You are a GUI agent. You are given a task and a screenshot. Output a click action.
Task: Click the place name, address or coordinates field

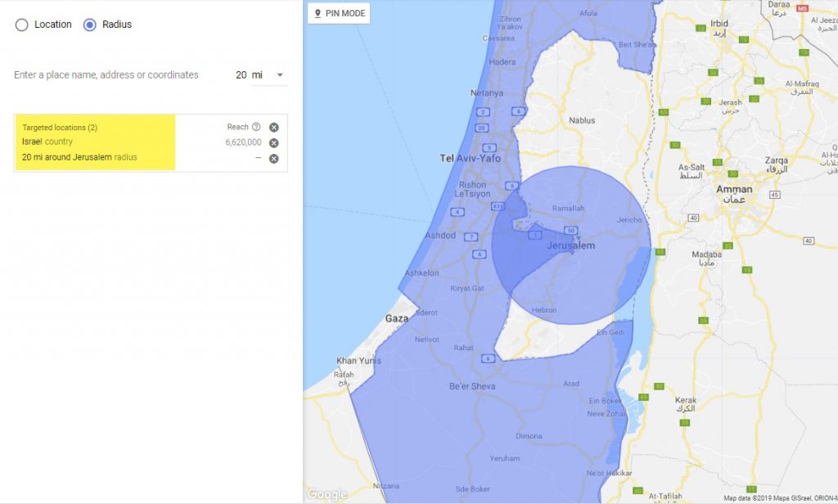[106, 74]
